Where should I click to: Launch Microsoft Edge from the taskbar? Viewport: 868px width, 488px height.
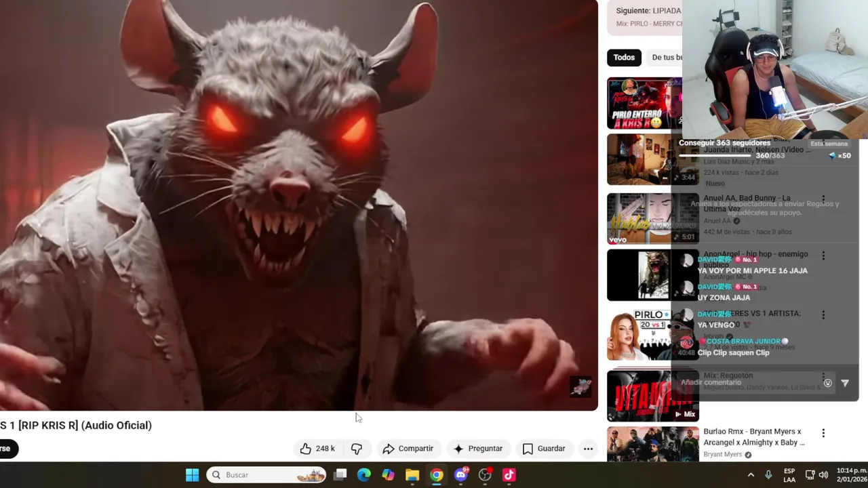364,475
